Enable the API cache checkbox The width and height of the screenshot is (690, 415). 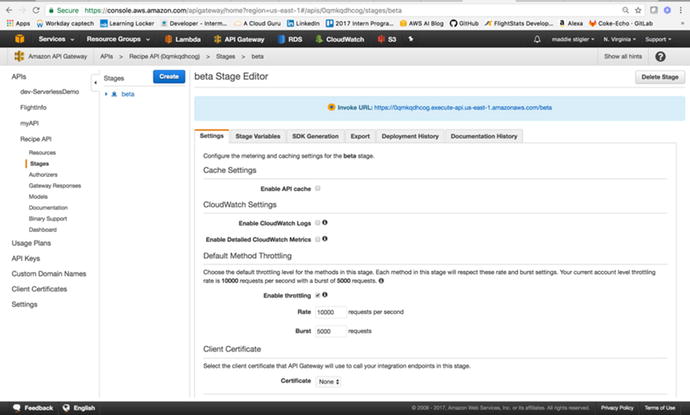(317, 188)
